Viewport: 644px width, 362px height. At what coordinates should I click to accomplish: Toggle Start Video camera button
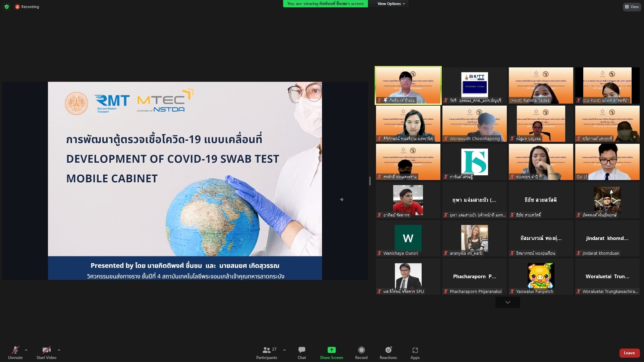point(46,353)
